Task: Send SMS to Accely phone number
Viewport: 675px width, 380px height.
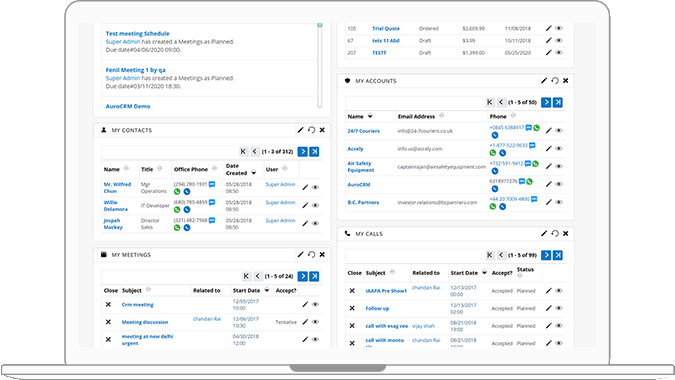Action: (532, 145)
